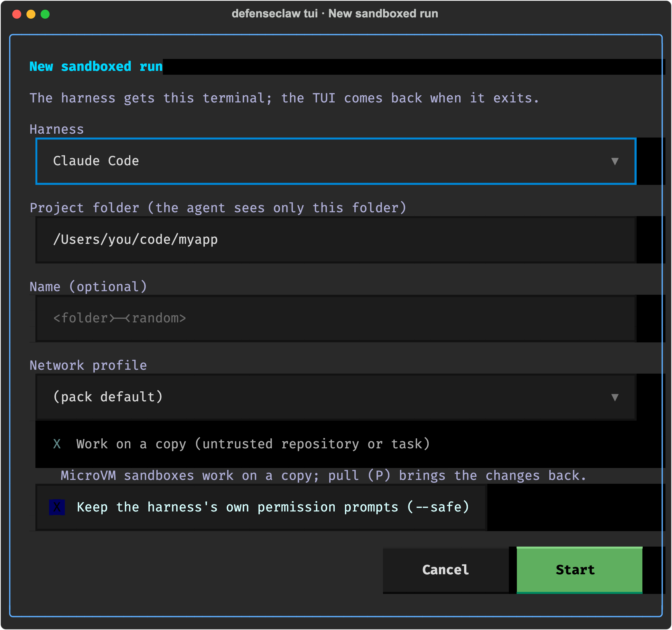Click the Start button
672x630 pixels.
tap(579, 570)
